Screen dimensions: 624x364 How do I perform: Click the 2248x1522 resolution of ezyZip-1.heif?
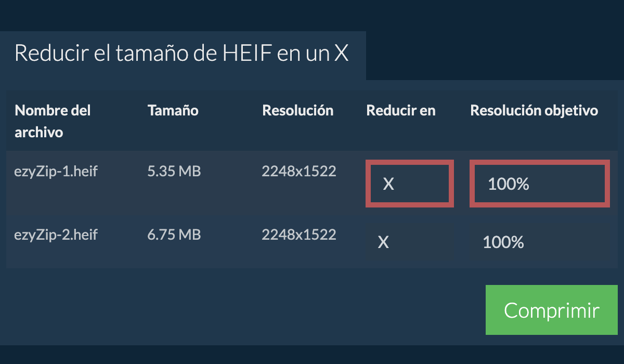point(299,171)
